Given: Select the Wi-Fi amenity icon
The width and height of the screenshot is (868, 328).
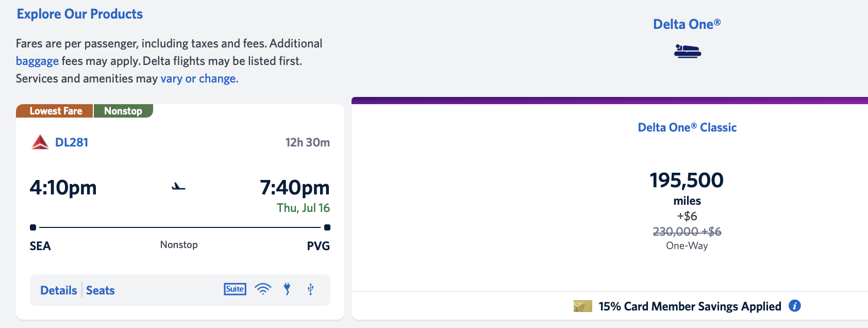Looking at the screenshot, I should tap(263, 289).
